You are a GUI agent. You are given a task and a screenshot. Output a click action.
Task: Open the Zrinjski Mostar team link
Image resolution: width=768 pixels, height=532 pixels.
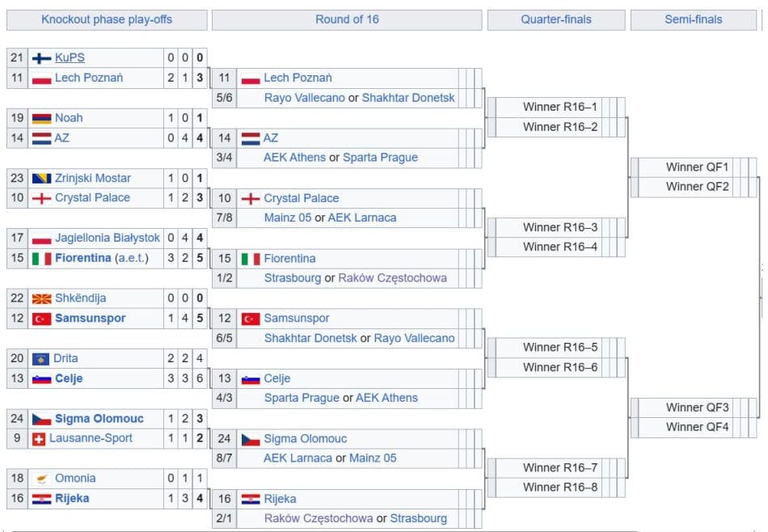[x=93, y=178]
